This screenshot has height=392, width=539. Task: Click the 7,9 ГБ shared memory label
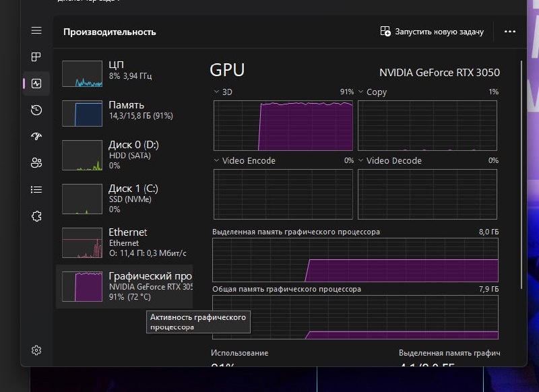(488, 289)
